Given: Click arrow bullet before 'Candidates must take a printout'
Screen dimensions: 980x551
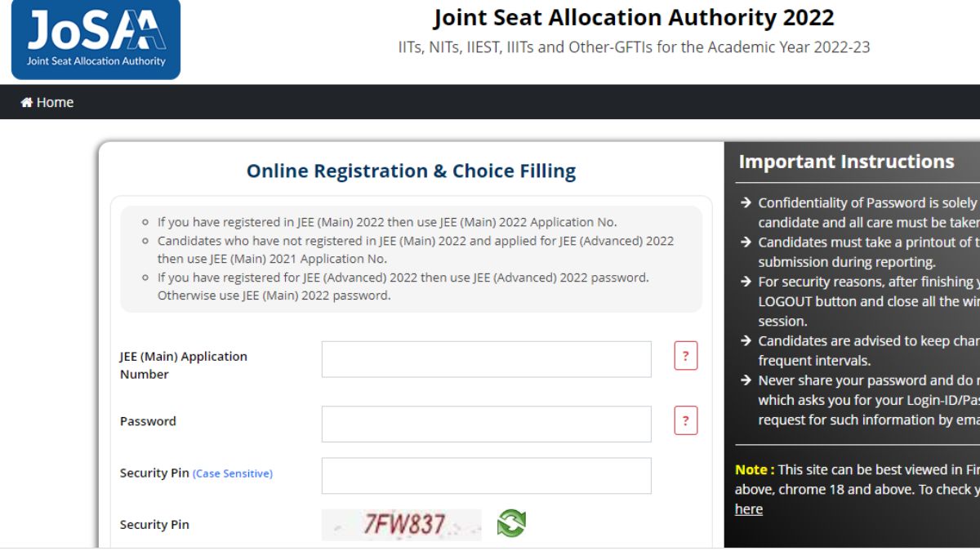Looking at the screenshot, I should coord(746,242).
